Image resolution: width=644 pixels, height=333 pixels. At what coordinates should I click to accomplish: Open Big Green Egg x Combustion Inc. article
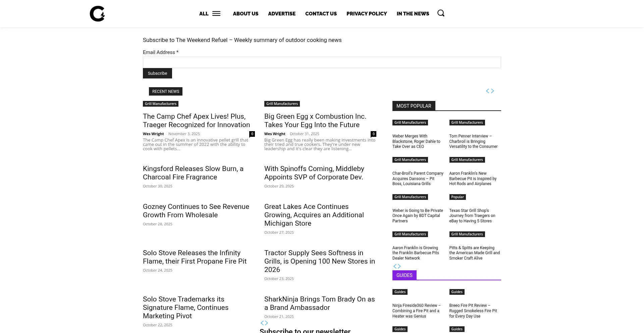[315, 121]
